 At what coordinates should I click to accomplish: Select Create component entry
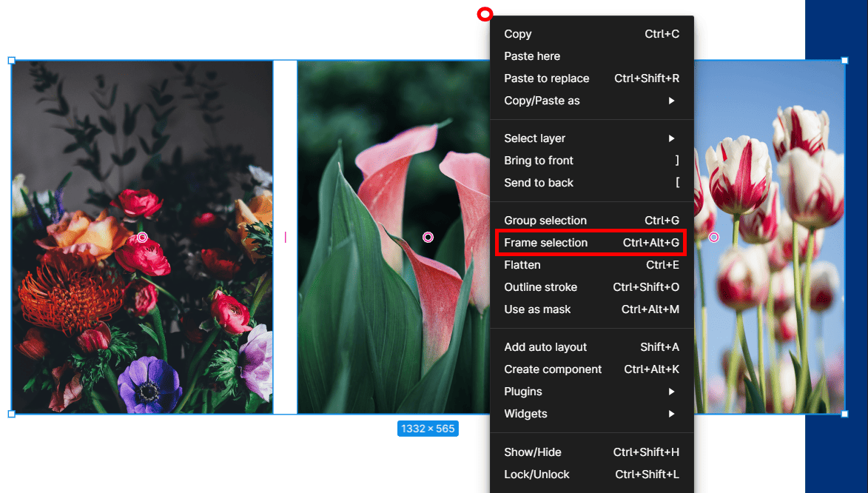tap(592, 369)
